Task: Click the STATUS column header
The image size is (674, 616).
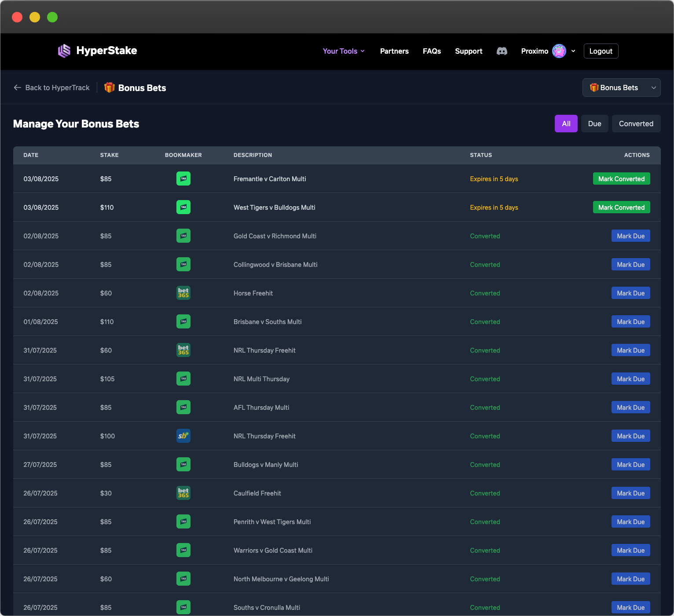Action: click(481, 155)
